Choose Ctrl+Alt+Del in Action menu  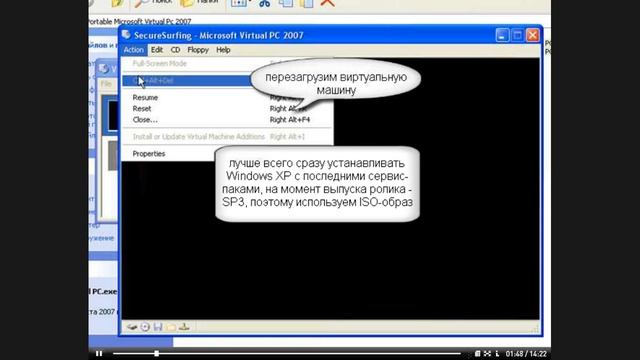(188, 80)
